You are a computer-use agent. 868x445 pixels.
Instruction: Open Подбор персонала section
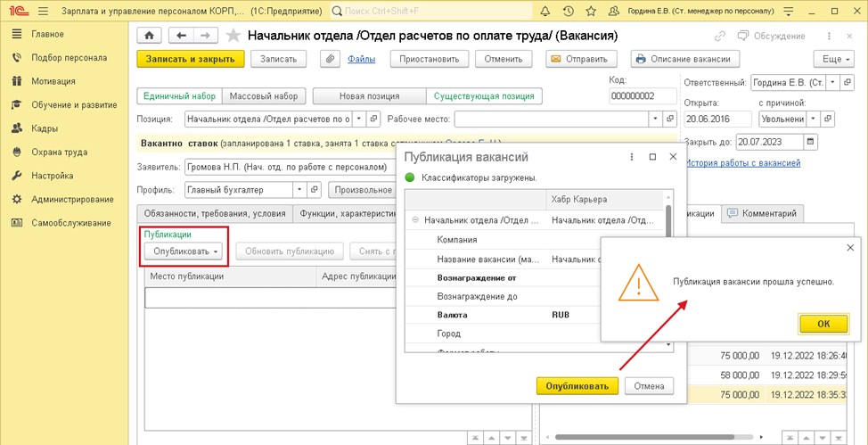pyautogui.click(x=70, y=58)
